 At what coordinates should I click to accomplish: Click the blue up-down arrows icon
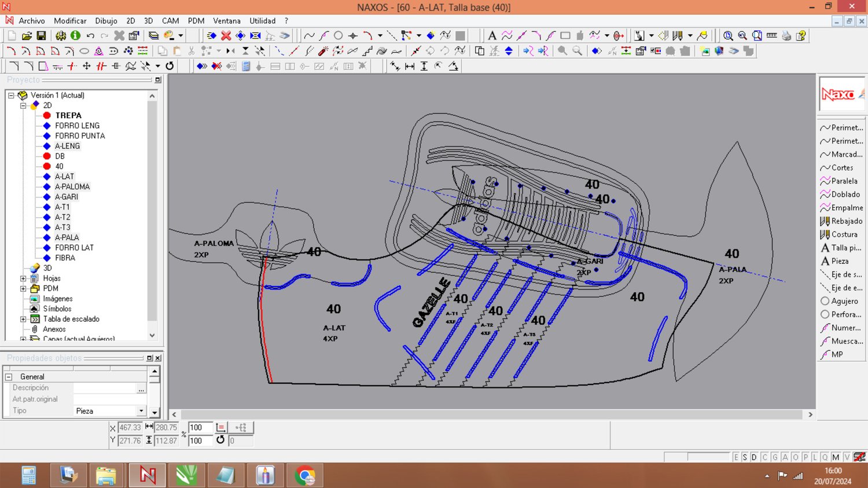tap(509, 51)
